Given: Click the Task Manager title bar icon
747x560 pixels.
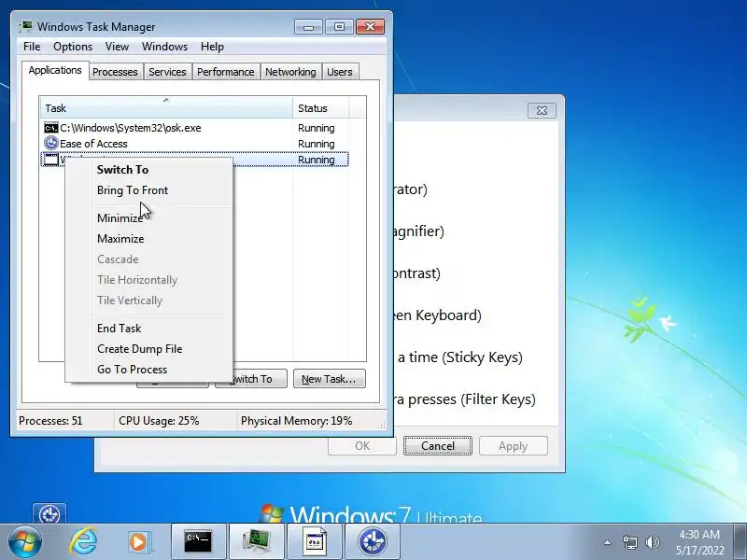Looking at the screenshot, I should pos(26,26).
